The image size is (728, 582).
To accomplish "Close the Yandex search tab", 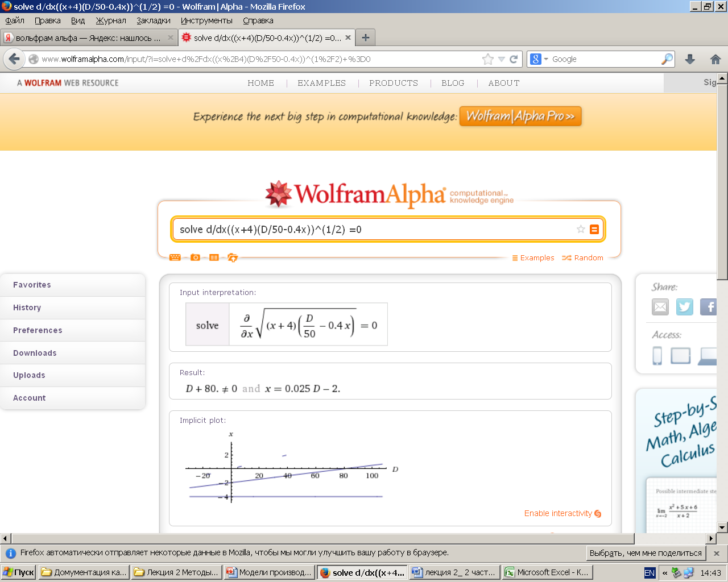I will pos(170,38).
